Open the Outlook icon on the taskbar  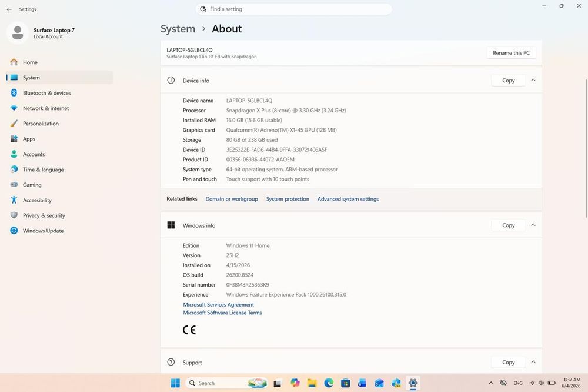379,383
